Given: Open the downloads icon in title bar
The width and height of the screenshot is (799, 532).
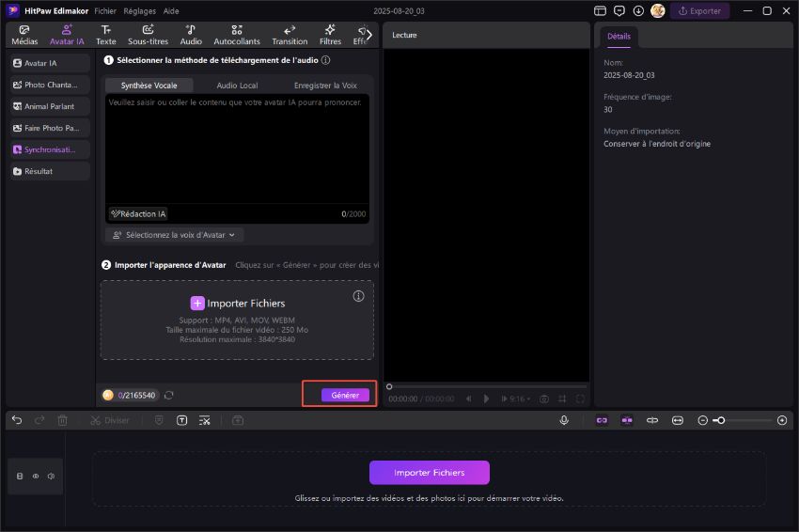Looking at the screenshot, I should point(638,10).
